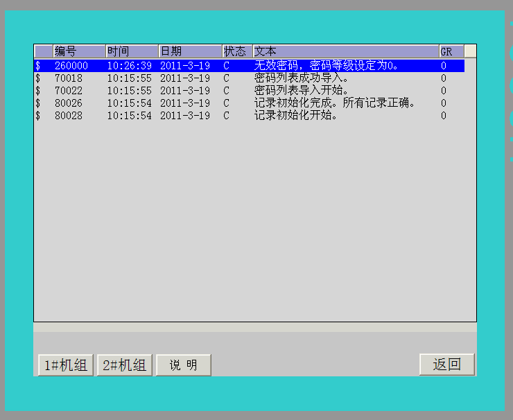Image resolution: width=513 pixels, height=420 pixels.
Task: Click the 说明 description button
Action: (184, 365)
